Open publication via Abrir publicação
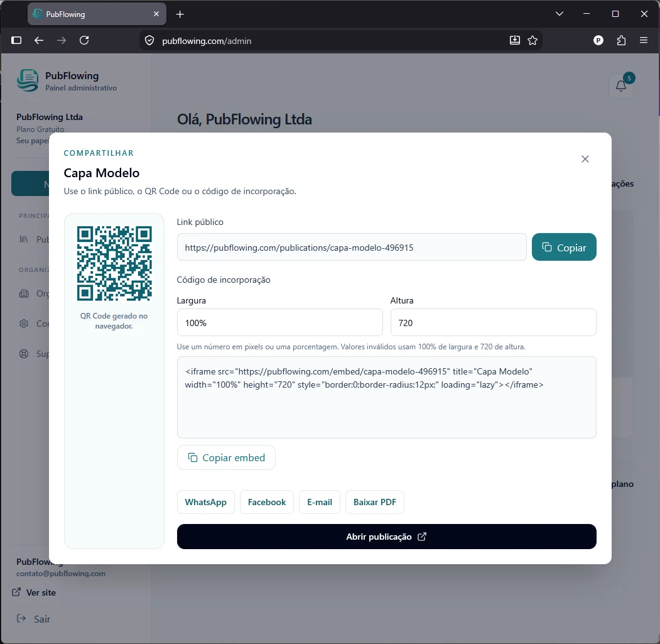 click(386, 536)
